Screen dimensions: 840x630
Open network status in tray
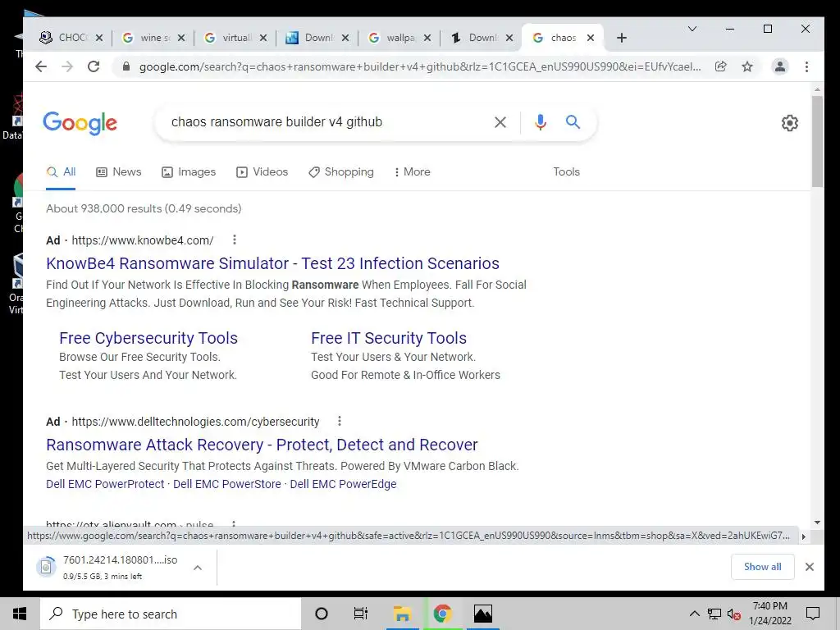click(x=714, y=614)
